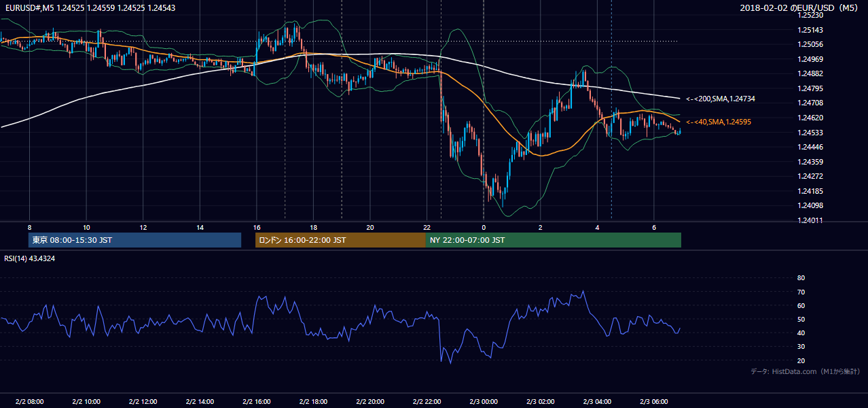Click hour label 22 under the price chart
The image size is (868, 408).
coord(427,227)
